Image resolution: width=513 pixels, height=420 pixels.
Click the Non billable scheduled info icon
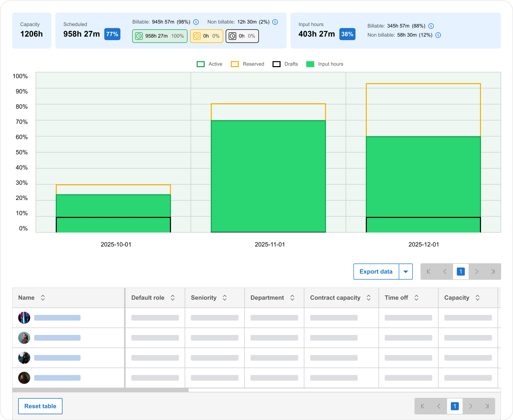tap(275, 22)
